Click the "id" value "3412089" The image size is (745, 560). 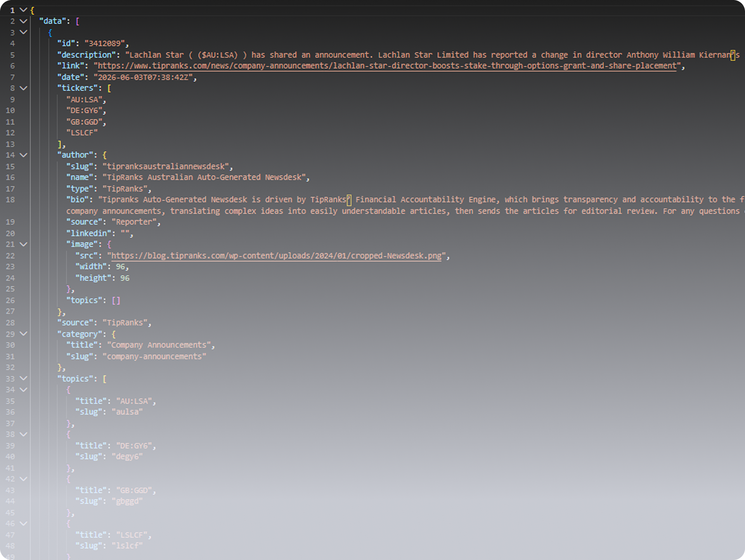tap(104, 43)
